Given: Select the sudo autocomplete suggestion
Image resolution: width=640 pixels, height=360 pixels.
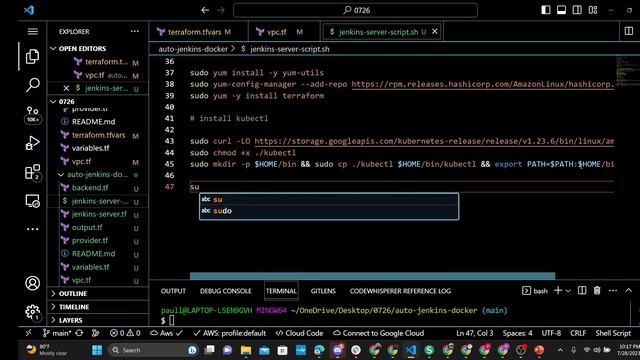Looking at the screenshot, I should coord(329,211).
